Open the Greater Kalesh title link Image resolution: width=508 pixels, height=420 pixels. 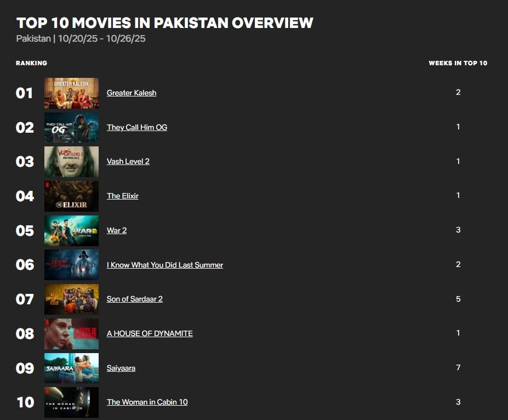click(132, 93)
